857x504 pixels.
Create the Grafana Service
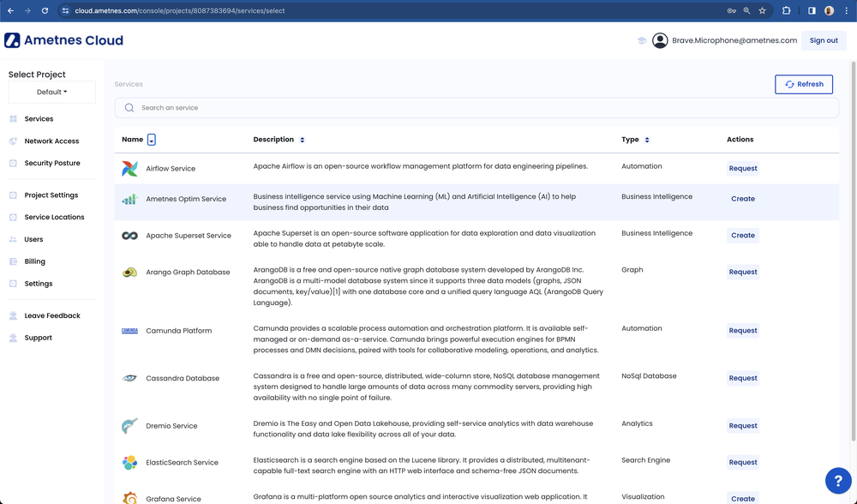(743, 498)
